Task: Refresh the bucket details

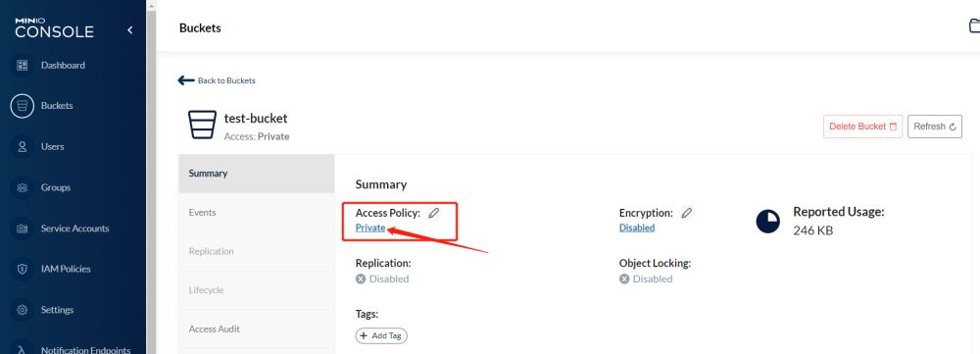Action: pos(934,126)
